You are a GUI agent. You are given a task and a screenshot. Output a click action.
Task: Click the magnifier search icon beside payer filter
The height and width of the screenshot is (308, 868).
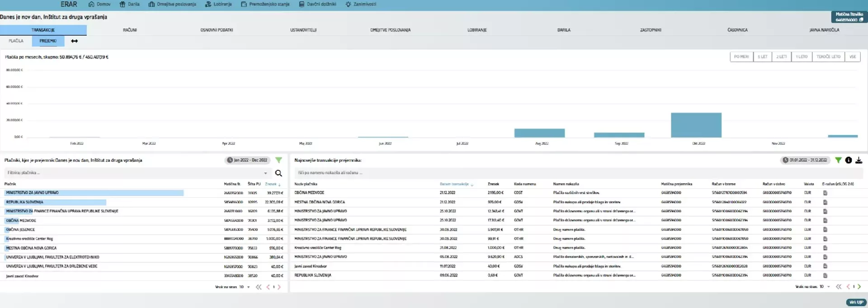point(278,173)
